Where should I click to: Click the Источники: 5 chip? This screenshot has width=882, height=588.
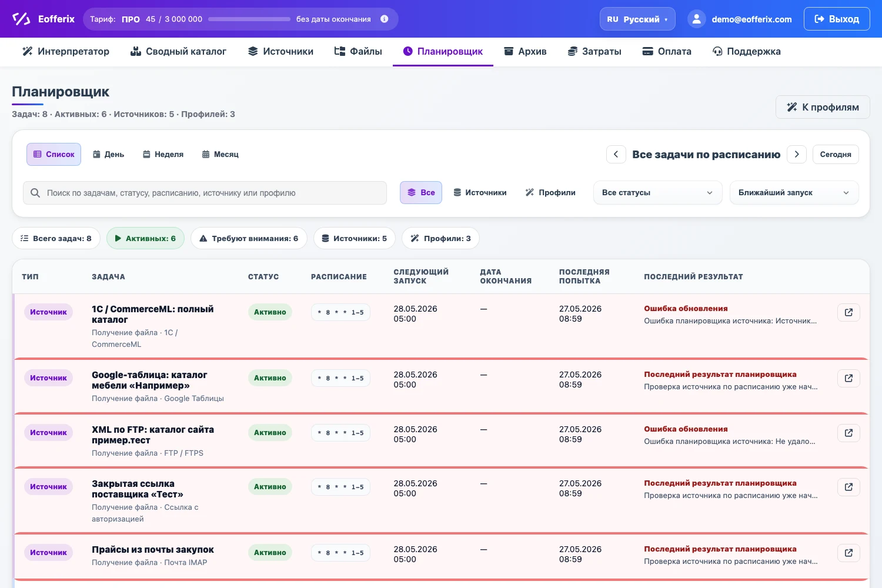[x=354, y=239]
